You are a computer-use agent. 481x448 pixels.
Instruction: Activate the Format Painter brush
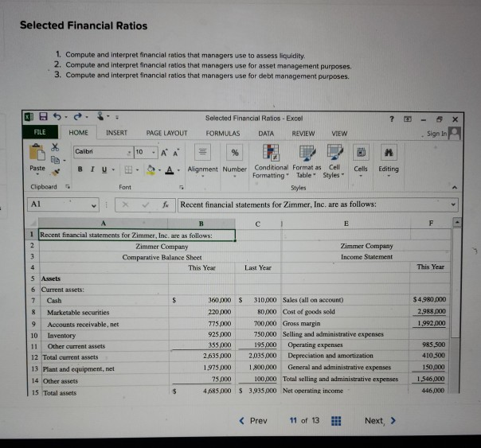coord(56,172)
